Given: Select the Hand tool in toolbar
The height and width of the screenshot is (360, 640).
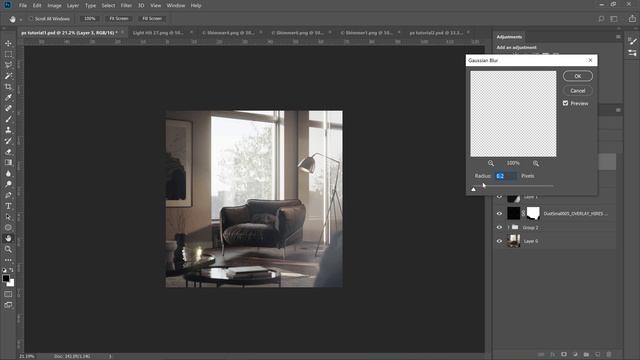Looking at the screenshot, I should point(8,238).
